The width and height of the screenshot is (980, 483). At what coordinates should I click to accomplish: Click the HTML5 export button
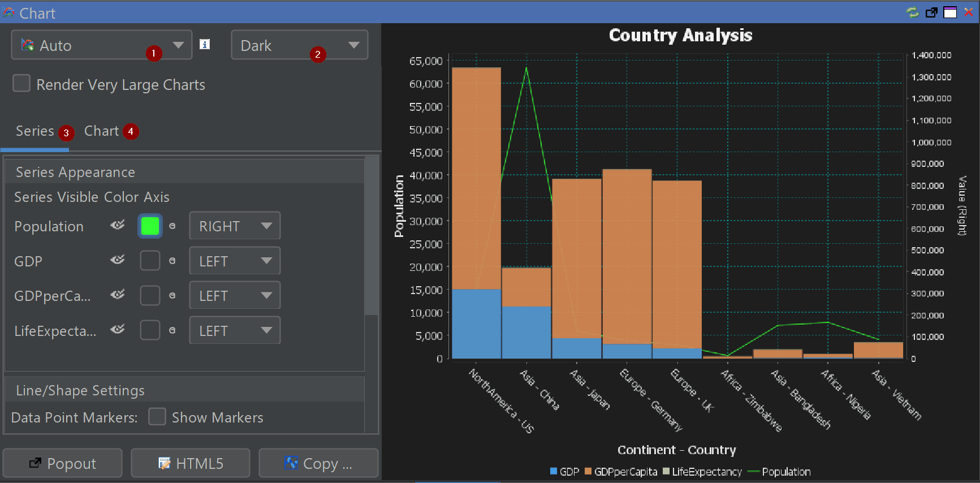(191, 463)
